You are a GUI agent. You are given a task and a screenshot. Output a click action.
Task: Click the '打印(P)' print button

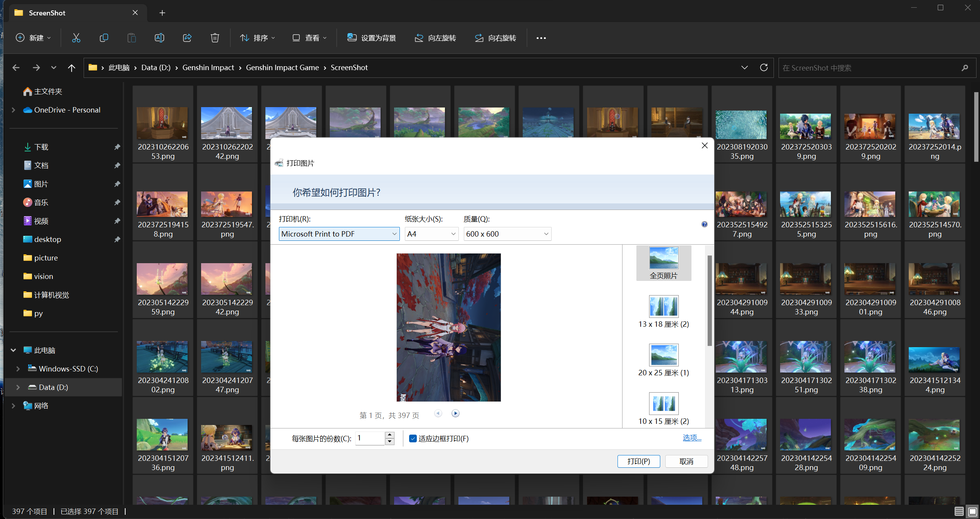click(639, 461)
